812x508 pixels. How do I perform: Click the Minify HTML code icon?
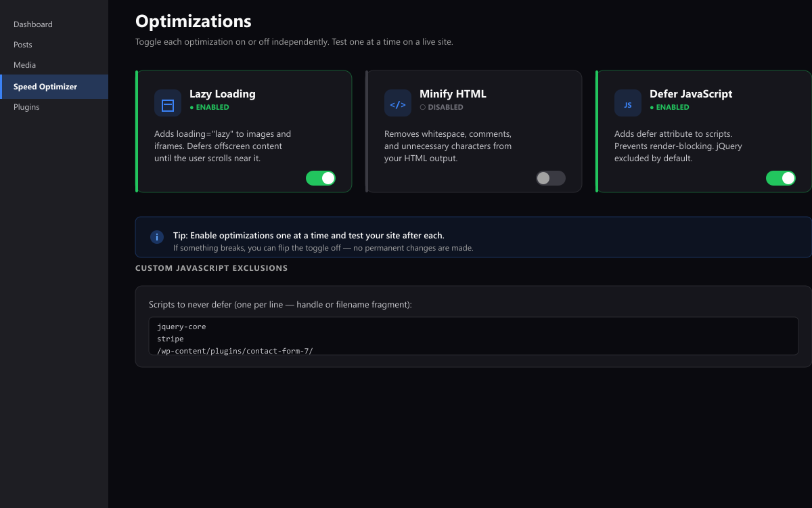[x=398, y=103]
